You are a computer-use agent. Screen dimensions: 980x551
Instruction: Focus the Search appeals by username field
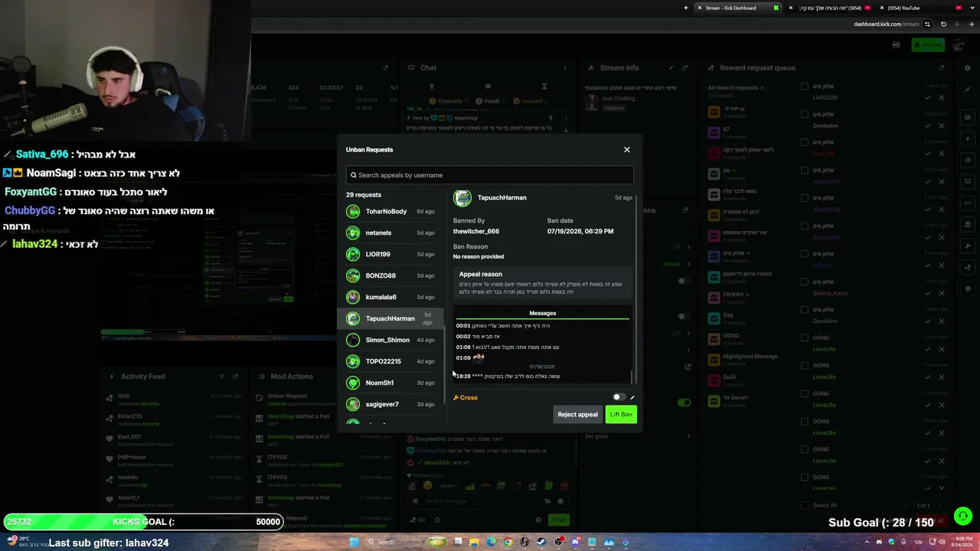pyautogui.click(x=489, y=174)
